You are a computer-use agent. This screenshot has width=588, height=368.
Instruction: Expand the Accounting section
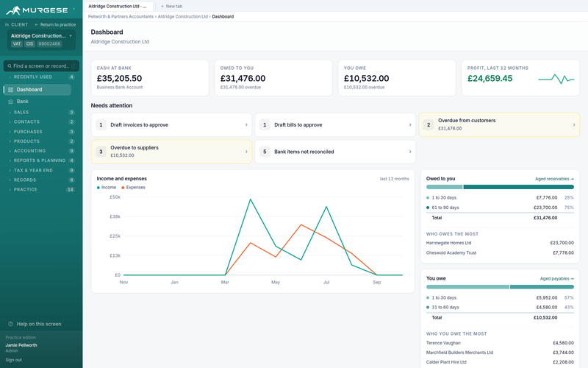(41, 151)
